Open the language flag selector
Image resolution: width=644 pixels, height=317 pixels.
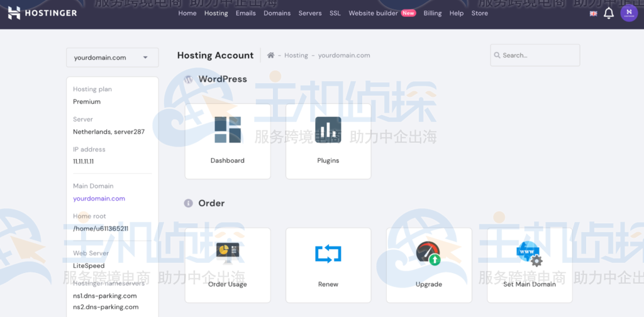tap(593, 13)
